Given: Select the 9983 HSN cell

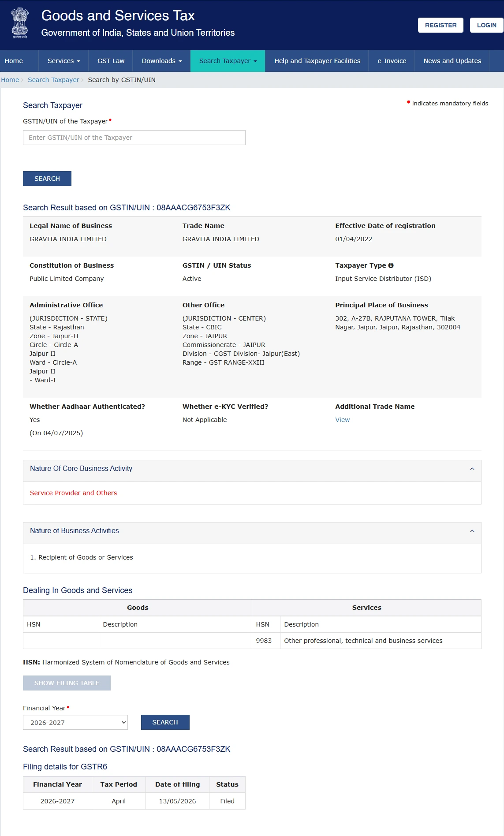Looking at the screenshot, I should click(266, 641).
